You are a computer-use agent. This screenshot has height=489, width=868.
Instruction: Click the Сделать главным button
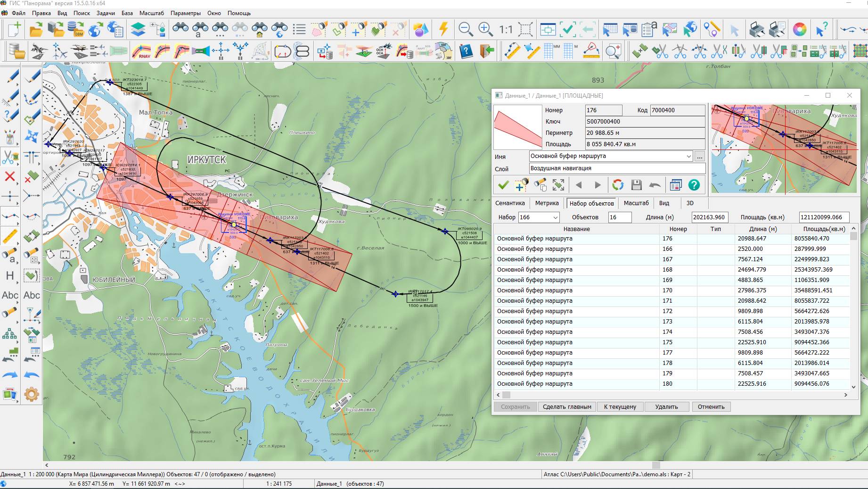[566, 406]
